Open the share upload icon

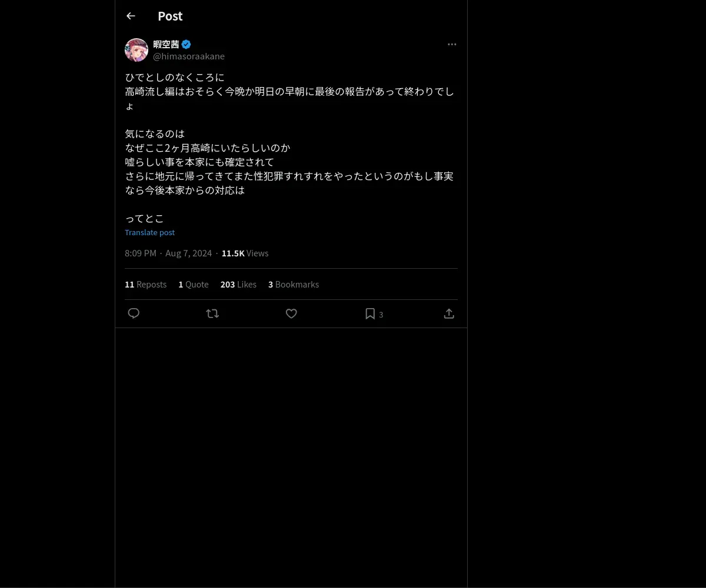(x=449, y=313)
